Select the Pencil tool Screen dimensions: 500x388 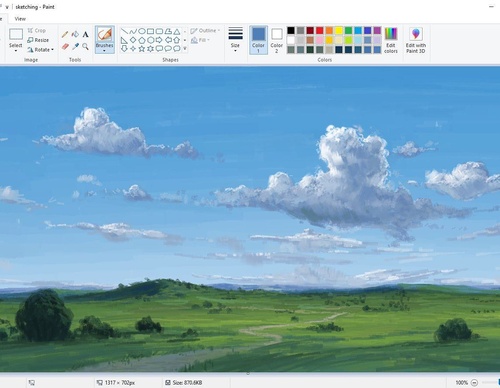pos(65,34)
